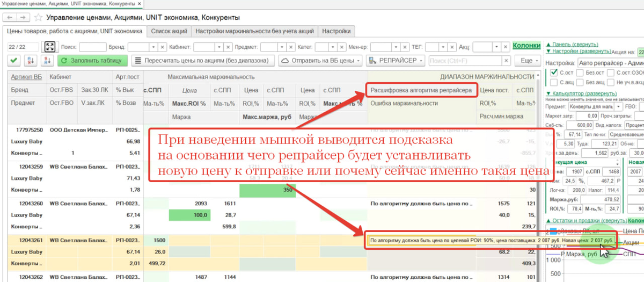
Task: Open the Еще menu
Action: [x=526, y=61]
